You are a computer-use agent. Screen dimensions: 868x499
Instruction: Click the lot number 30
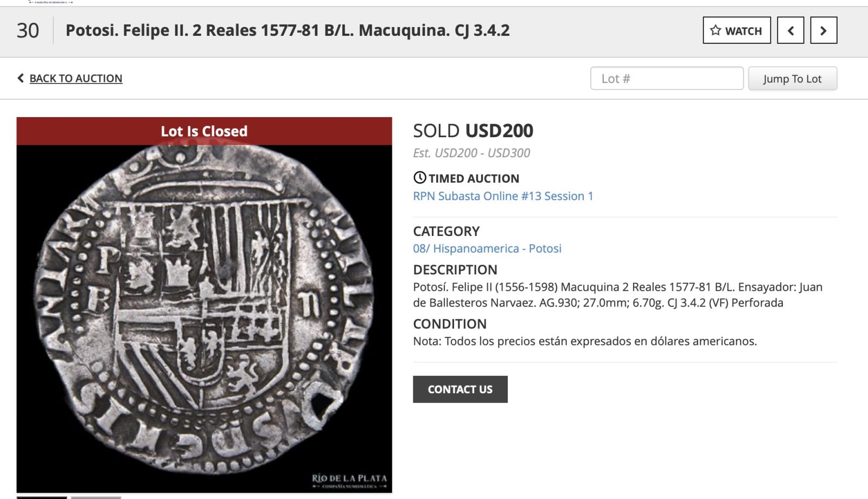tap(28, 30)
